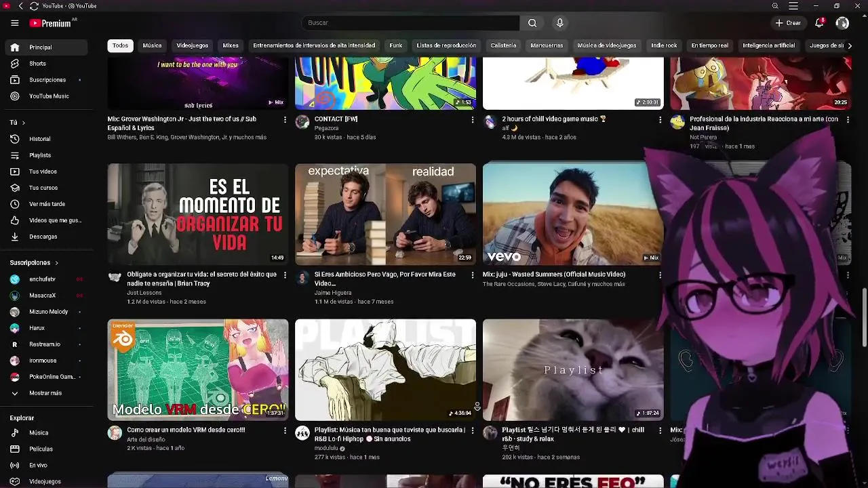Play the expectativa realidad video thumbnail
Viewport: 868px width, 488px height.
tap(385, 214)
